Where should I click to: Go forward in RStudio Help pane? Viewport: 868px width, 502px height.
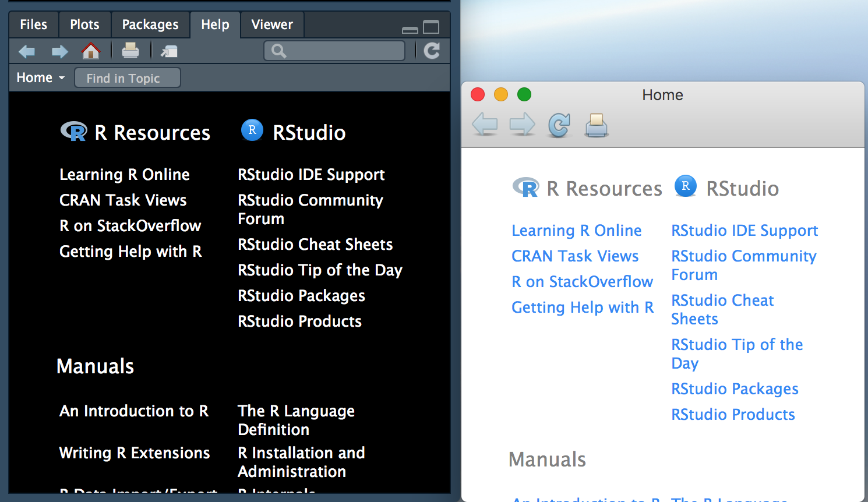tap(59, 52)
